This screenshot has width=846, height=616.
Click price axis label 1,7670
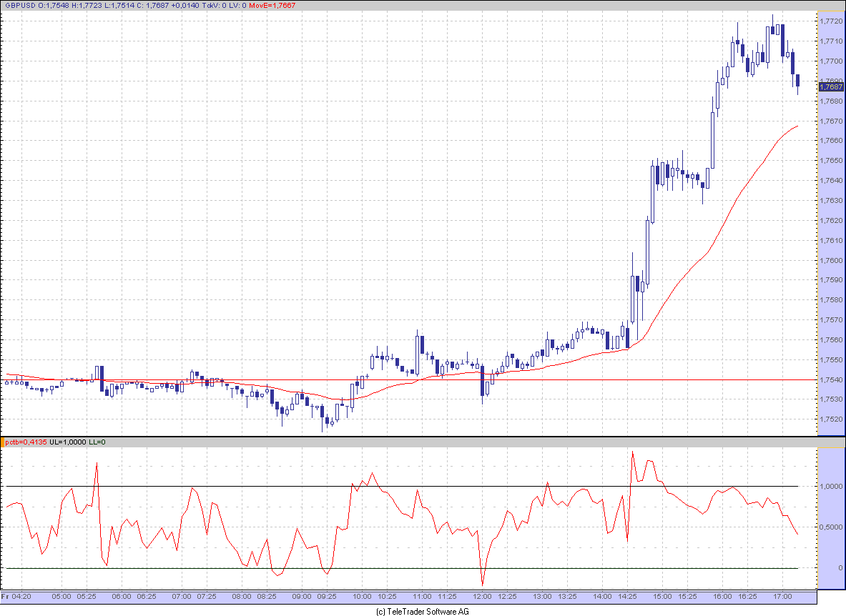(x=831, y=121)
